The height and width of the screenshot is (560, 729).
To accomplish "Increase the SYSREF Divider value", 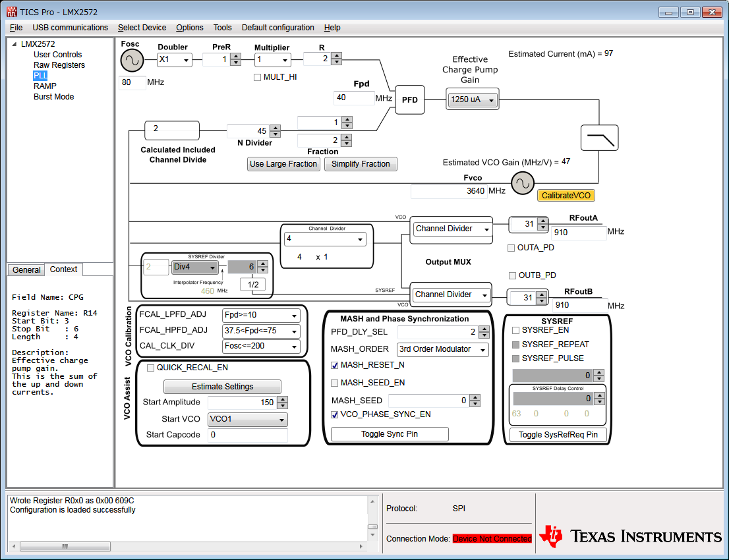I will 263,264.
